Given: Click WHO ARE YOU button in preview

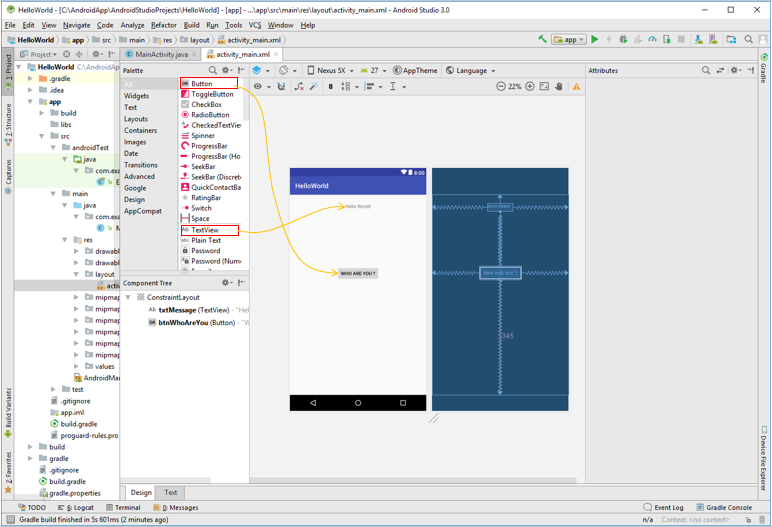Looking at the screenshot, I should click(x=358, y=273).
